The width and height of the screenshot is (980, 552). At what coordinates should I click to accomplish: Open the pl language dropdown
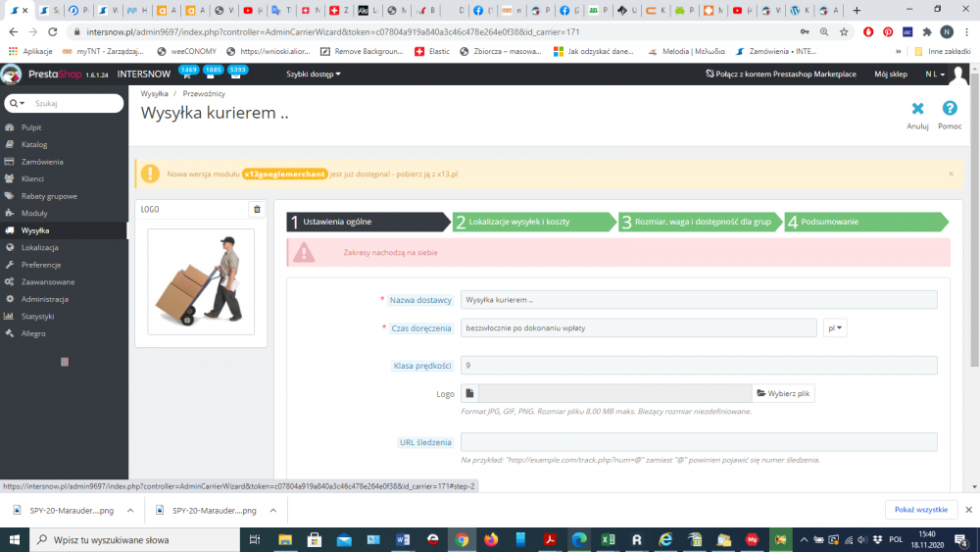[834, 328]
